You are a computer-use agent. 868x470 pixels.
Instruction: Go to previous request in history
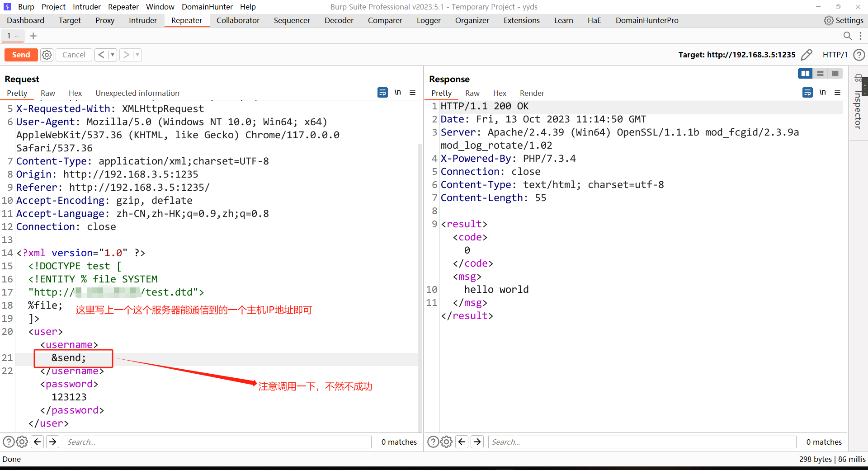coord(102,55)
